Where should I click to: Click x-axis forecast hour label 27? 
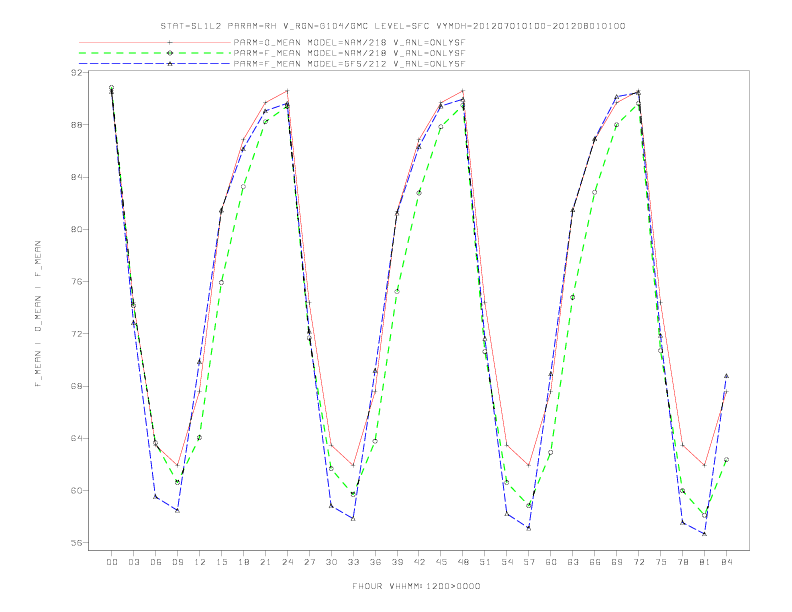coord(309,562)
